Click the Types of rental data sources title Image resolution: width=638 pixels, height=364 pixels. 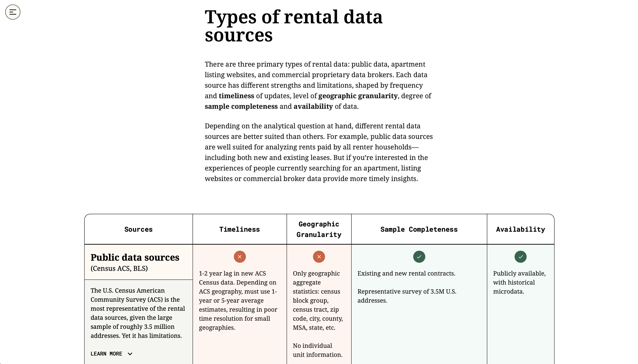(294, 25)
